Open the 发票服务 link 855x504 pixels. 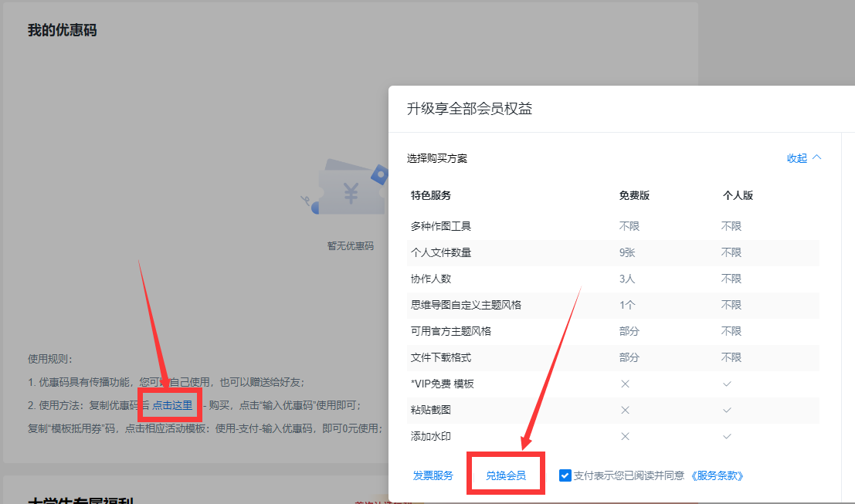point(433,475)
